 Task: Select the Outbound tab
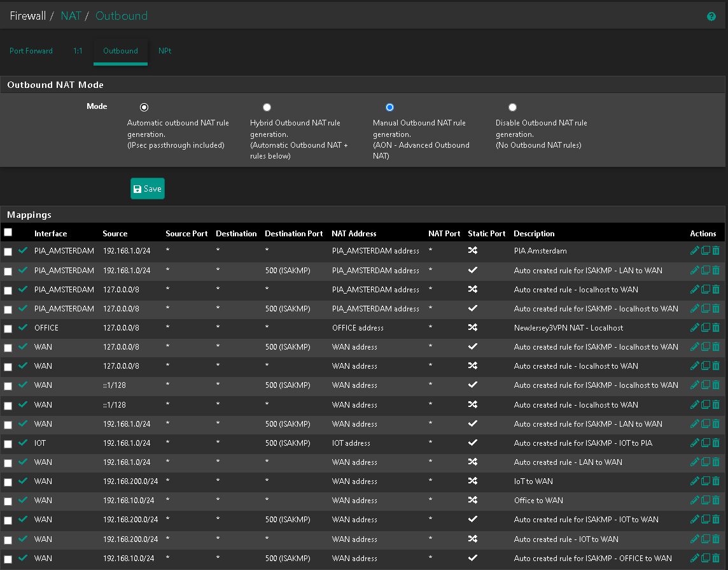pos(120,51)
